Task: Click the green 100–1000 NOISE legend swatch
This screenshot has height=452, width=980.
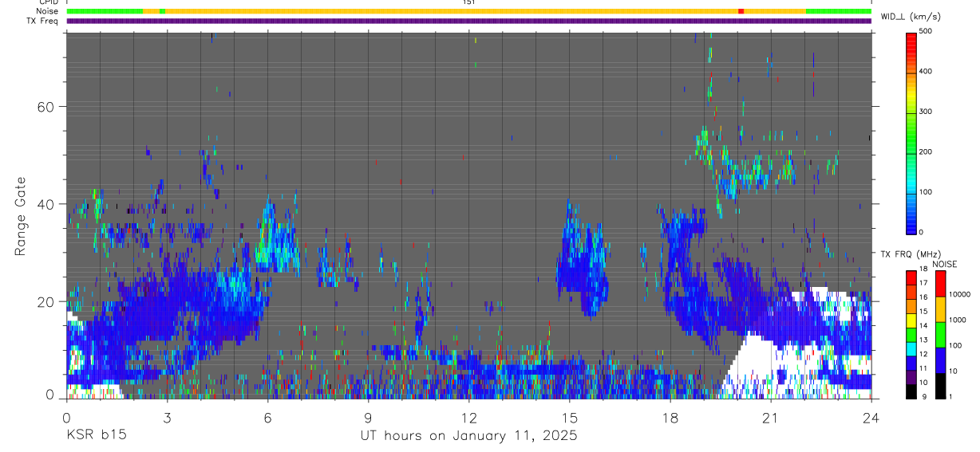Action: pos(939,335)
